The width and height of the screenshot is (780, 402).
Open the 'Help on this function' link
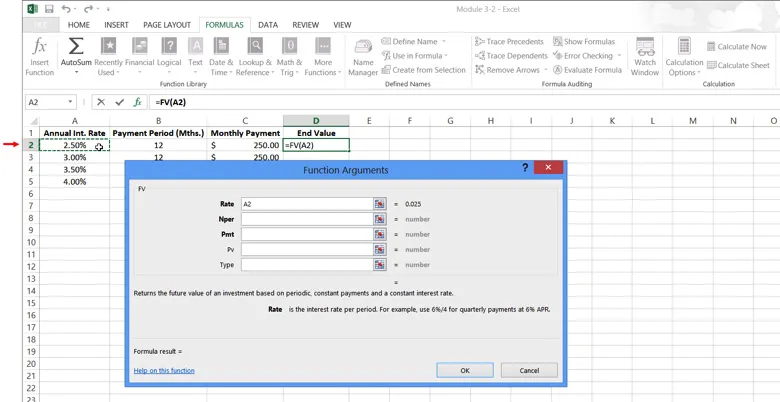click(164, 371)
